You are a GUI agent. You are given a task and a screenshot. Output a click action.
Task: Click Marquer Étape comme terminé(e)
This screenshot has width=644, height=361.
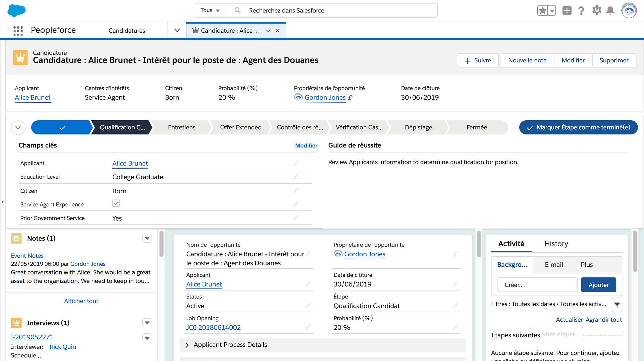[578, 127]
